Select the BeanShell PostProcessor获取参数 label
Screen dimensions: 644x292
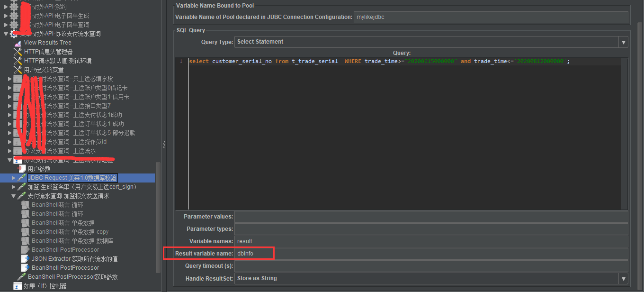click(72, 277)
